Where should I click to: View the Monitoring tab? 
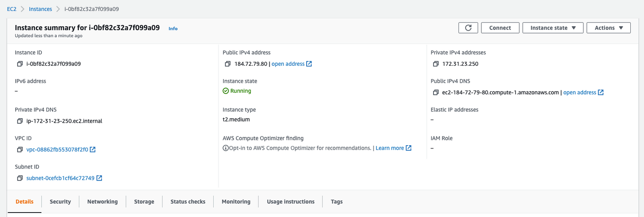click(236, 202)
